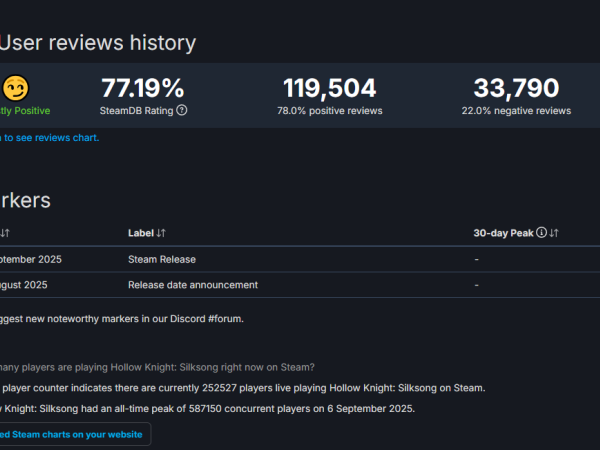Click the 33,790 negative reviews count
Screen dimensions: 600x450
click(516, 88)
